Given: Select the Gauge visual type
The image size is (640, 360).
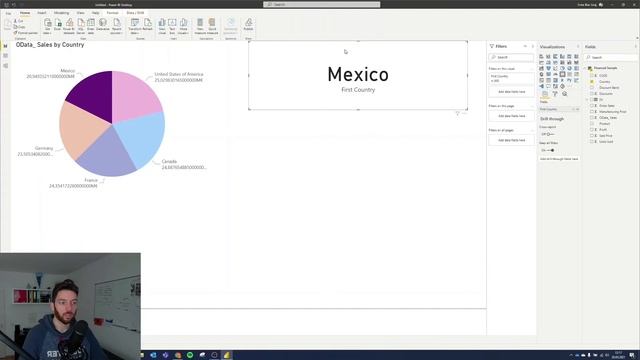Looking at the screenshot, I should pos(555,74).
